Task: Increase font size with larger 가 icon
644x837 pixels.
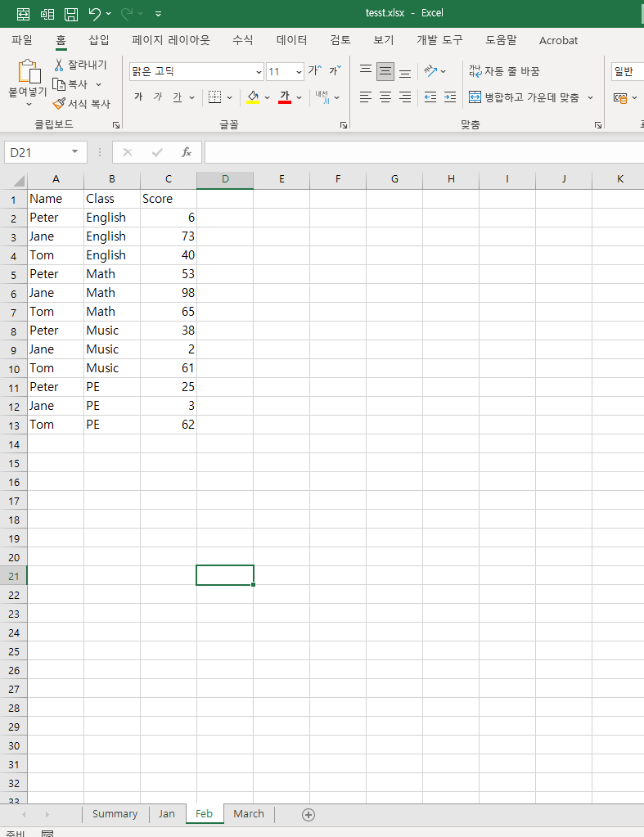Action: click(314, 70)
